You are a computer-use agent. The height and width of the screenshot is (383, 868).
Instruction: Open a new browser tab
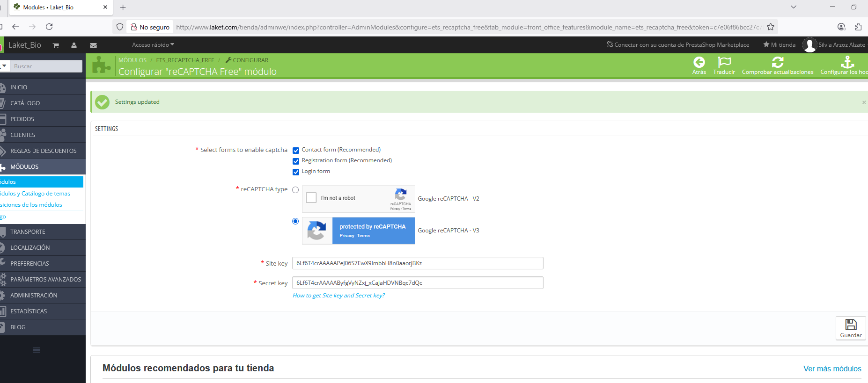pos(123,7)
